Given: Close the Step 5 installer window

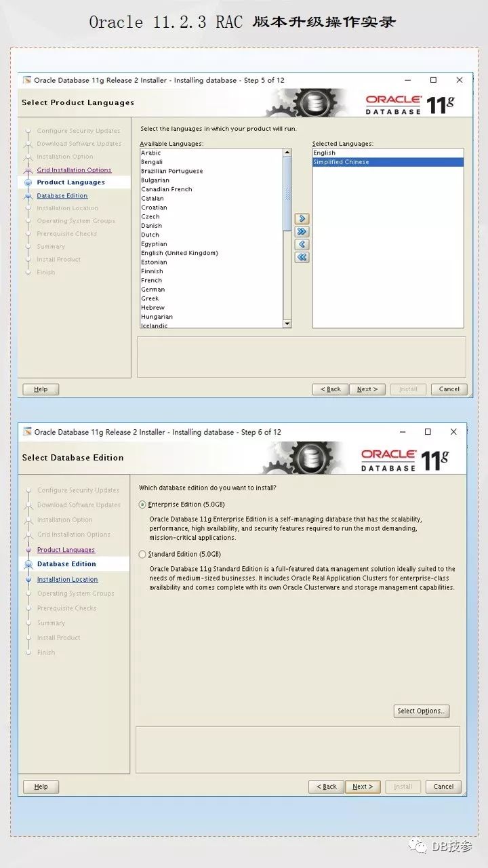Looking at the screenshot, I should (460, 80).
